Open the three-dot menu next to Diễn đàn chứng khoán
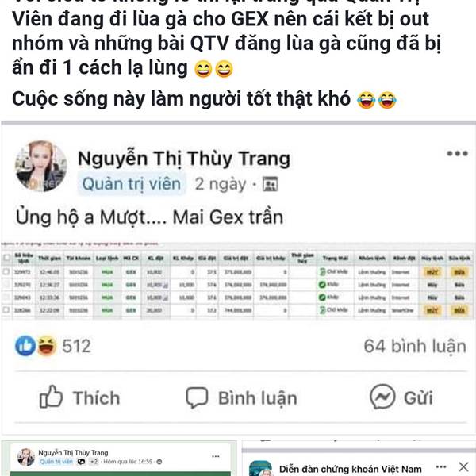 (x=441, y=466)
